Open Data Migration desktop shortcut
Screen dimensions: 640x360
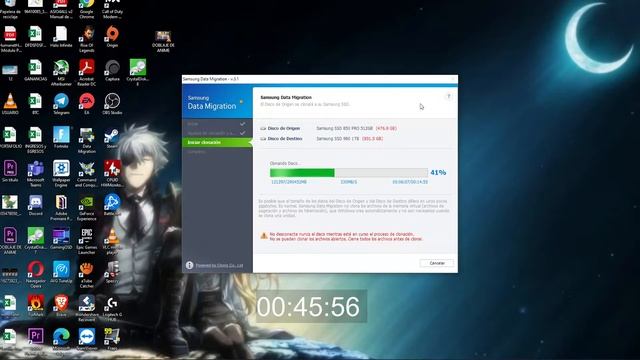87,140
